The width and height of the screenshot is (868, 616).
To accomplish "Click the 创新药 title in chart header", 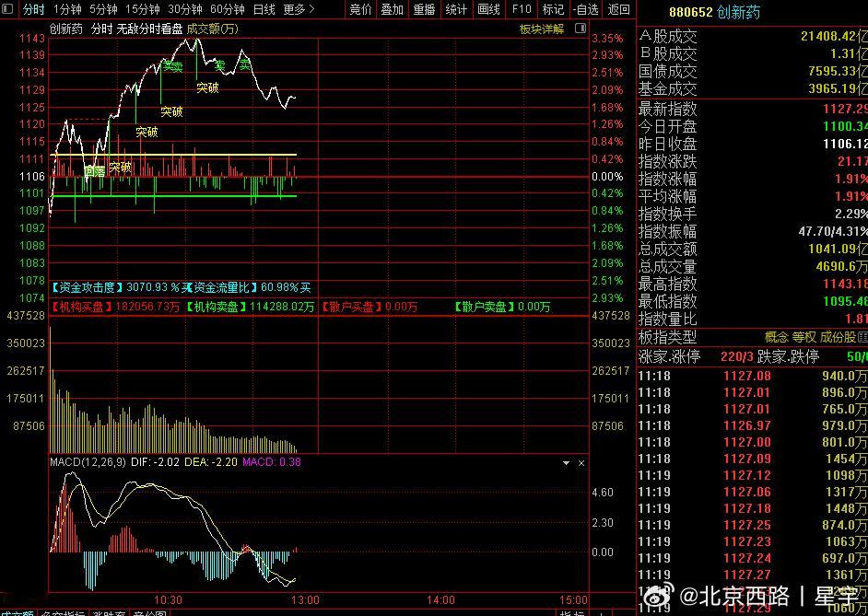I will (x=65, y=29).
